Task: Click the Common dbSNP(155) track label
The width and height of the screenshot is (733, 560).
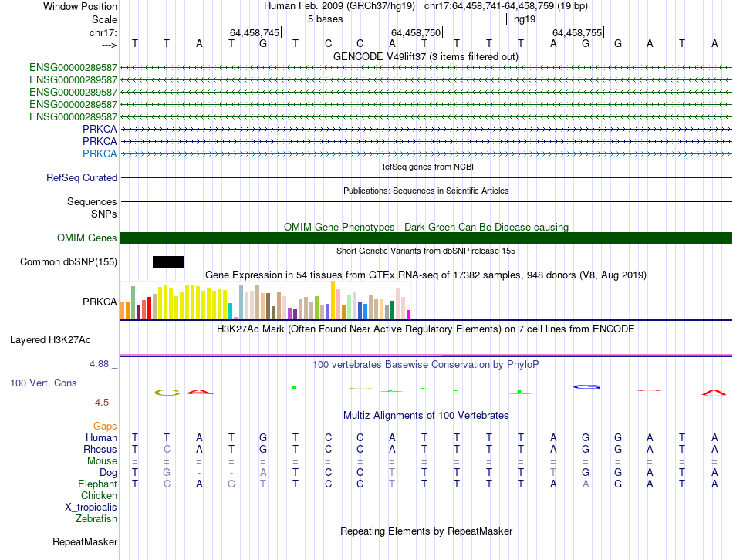Action: pos(69,261)
